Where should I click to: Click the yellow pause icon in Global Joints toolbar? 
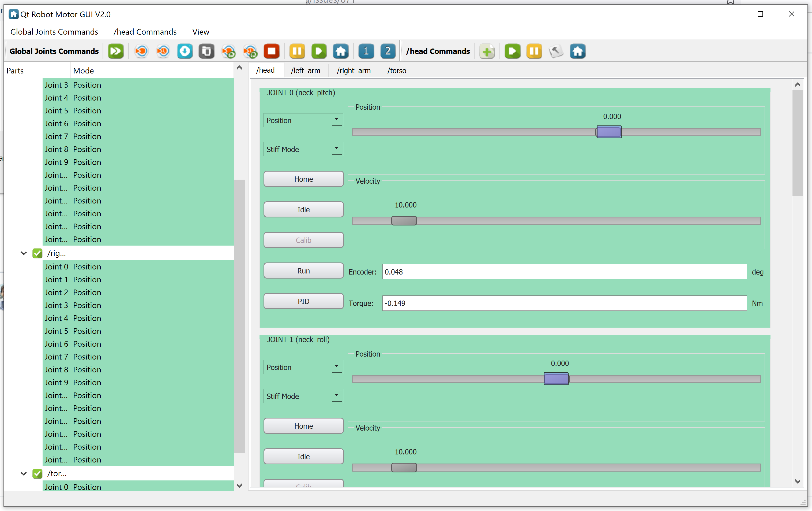[x=297, y=51]
